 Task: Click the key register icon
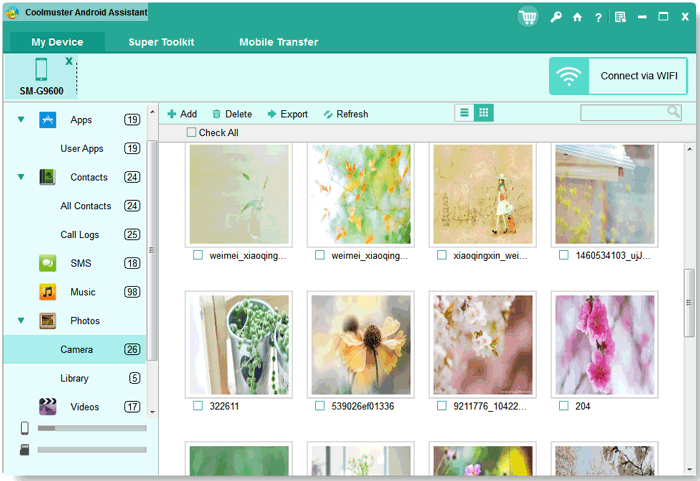(x=555, y=17)
